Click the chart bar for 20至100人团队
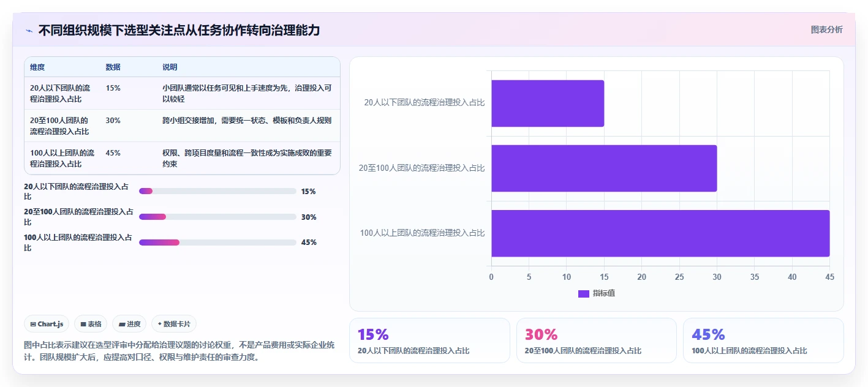 (x=604, y=168)
